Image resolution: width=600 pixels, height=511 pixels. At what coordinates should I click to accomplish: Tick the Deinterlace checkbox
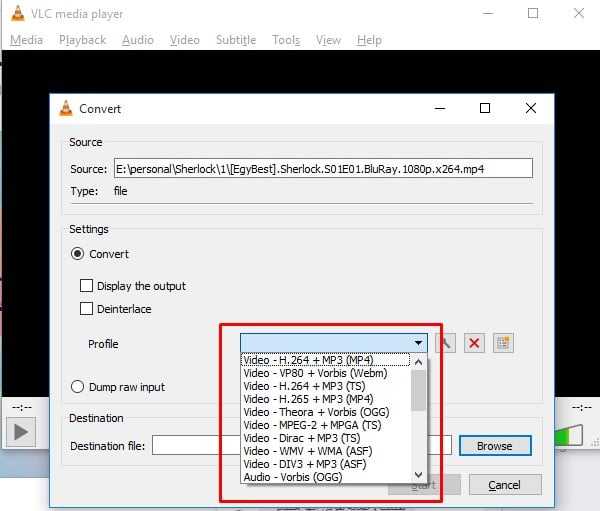(87, 309)
